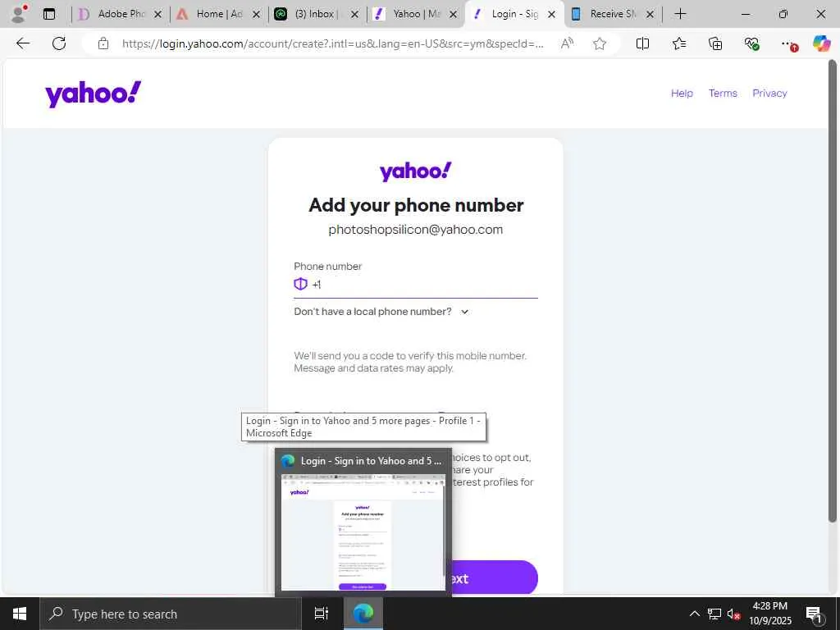Screen dimensions: 840x630
Task: Refresh the Yahoo page
Action: (59, 43)
